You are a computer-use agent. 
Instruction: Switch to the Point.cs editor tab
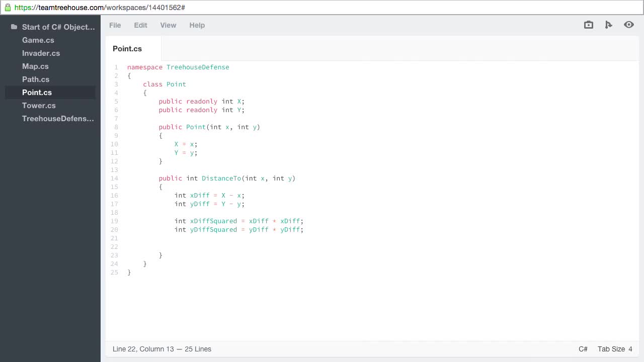(127, 49)
